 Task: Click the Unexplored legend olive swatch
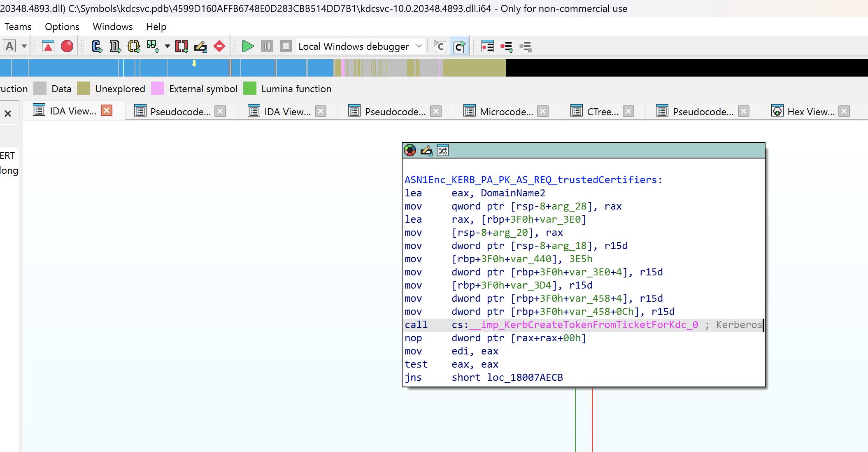point(84,88)
